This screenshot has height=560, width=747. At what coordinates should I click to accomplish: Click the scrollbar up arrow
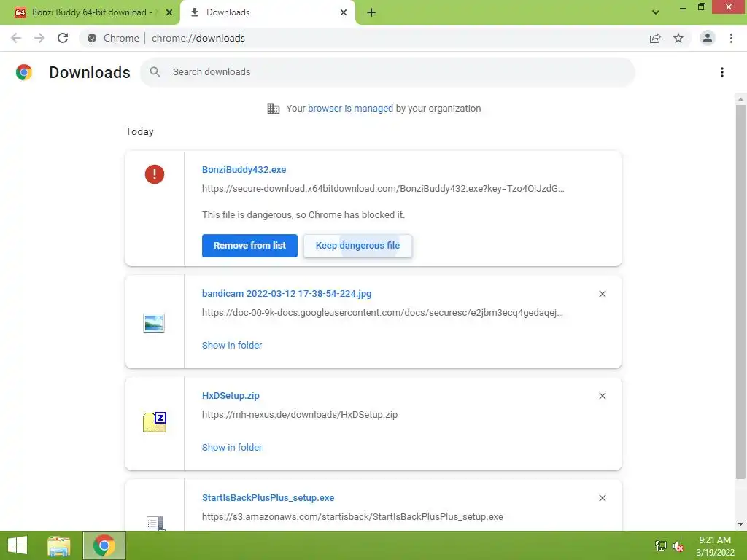[x=740, y=99]
